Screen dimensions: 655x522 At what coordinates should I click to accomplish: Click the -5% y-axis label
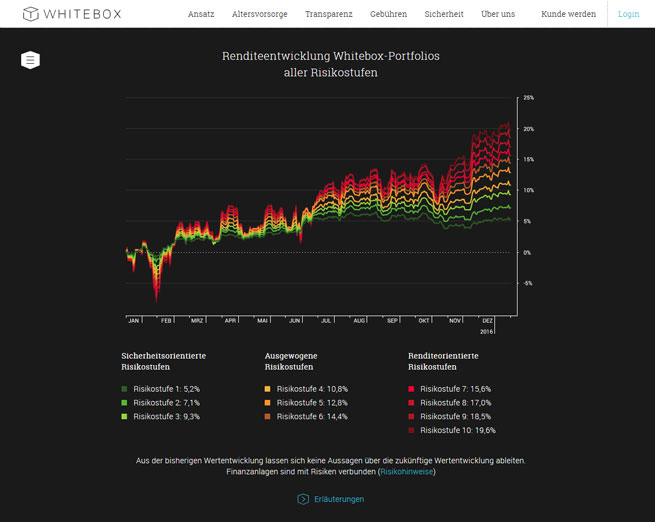(528, 284)
